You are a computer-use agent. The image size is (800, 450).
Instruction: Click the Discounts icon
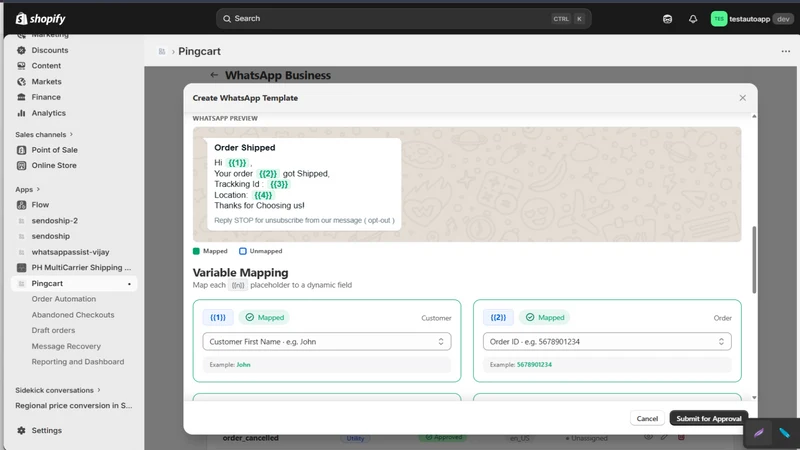click(21, 50)
